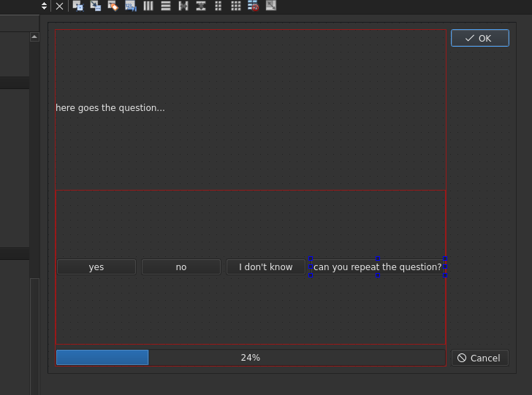The height and width of the screenshot is (395, 532).
Task: Select the Edit Widgets mode icon
Action: [78, 6]
